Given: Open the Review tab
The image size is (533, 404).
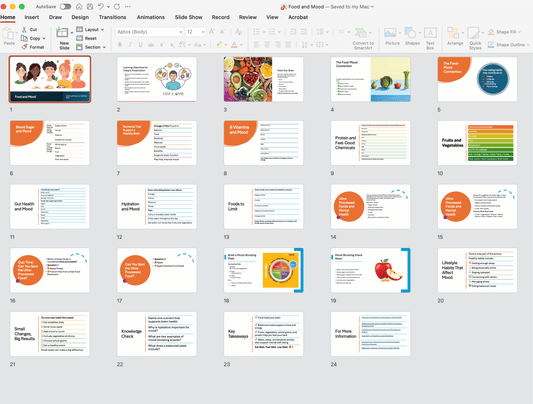Looking at the screenshot, I should pyautogui.click(x=247, y=17).
